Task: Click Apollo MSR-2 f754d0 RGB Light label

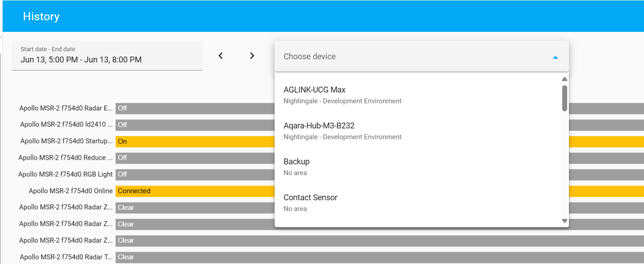Action: 66,174
